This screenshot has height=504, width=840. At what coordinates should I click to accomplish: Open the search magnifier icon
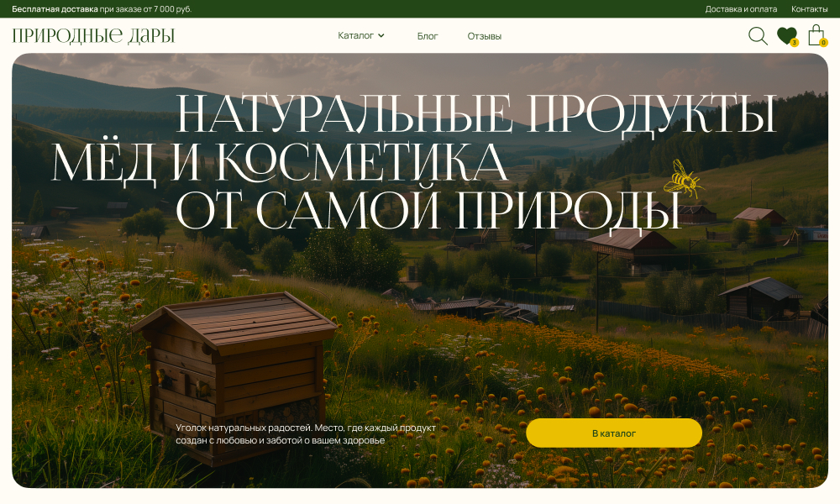pos(758,36)
